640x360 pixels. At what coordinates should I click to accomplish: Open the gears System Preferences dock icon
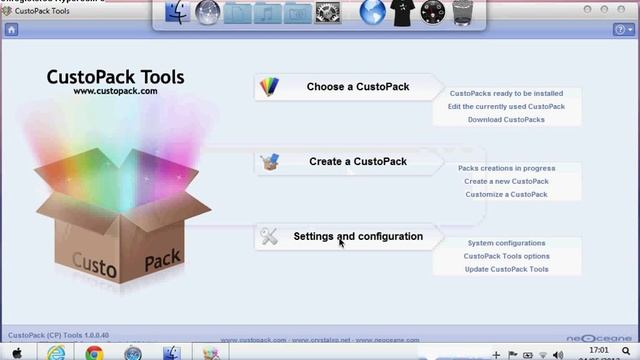pos(328,13)
